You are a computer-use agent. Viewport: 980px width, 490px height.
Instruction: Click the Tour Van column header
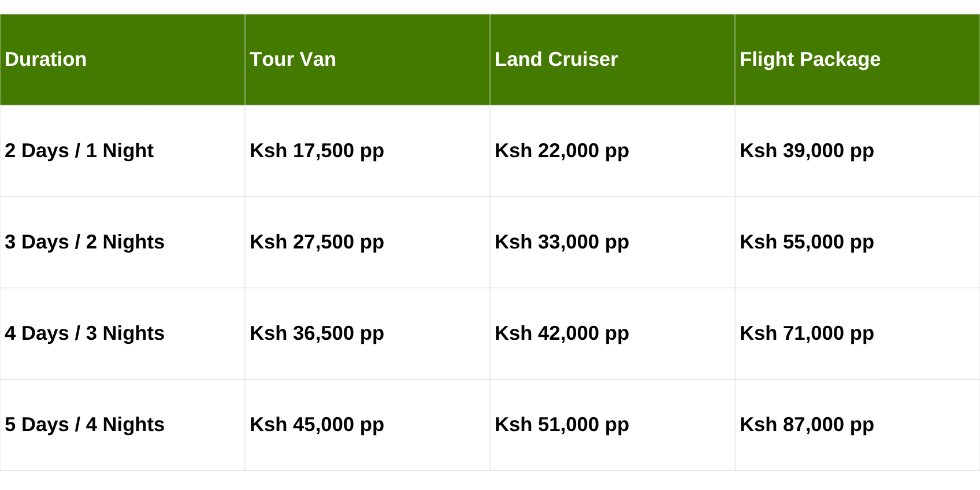pos(293,60)
